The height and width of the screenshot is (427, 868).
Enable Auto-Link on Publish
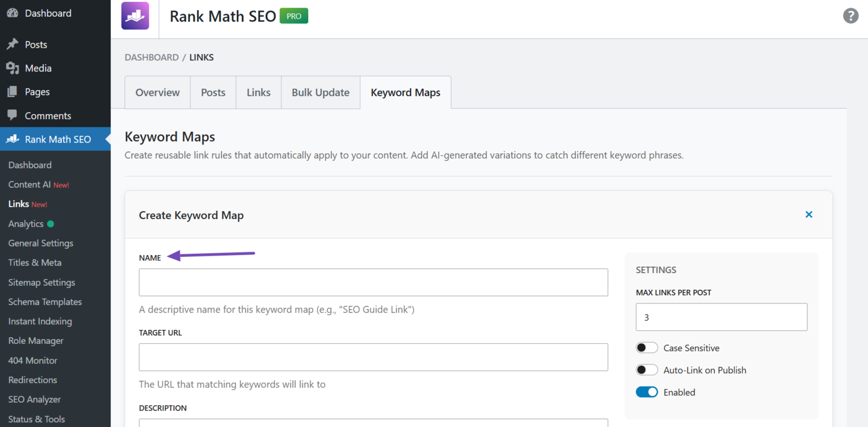click(647, 369)
